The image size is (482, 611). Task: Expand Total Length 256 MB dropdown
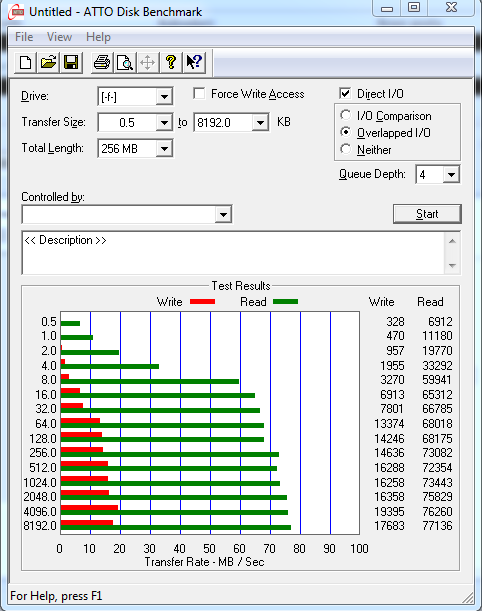(x=164, y=148)
